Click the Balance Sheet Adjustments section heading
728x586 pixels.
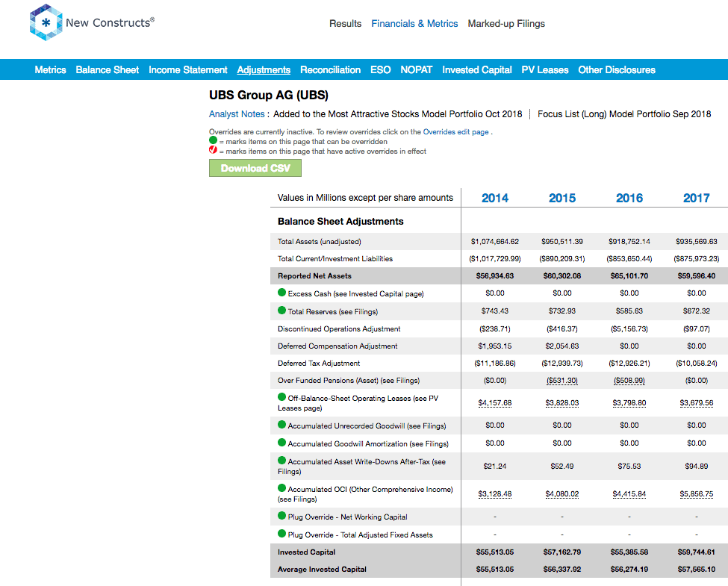tap(340, 222)
